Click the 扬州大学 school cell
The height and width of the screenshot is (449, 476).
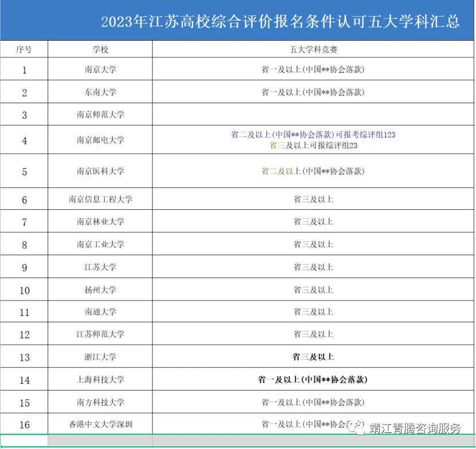pyautogui.click(x=100, y=290)
